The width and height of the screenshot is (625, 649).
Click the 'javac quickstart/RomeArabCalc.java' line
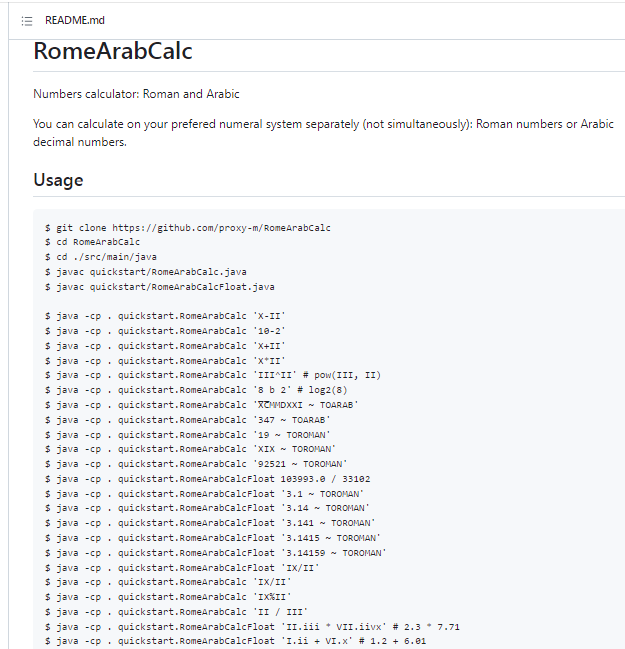(x=147, y=272)
